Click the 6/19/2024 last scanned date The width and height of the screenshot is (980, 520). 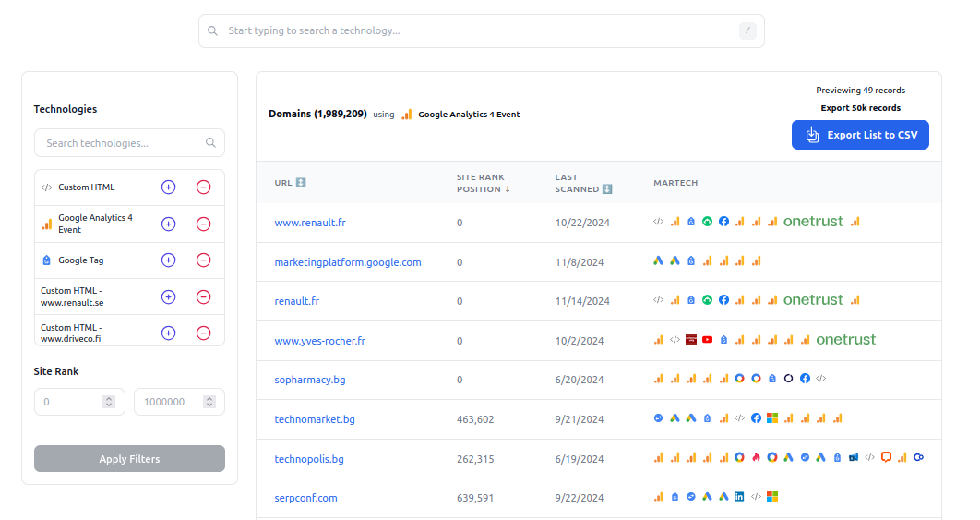pyautogui.click(x=580, y=459)
